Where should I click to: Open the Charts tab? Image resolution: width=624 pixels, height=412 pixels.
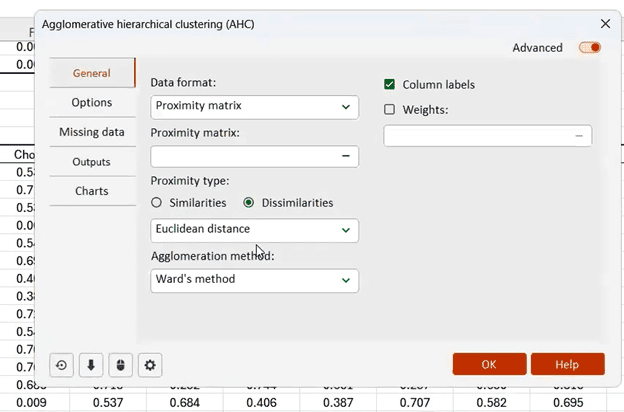pyautogui.click(x=92, y=191)
